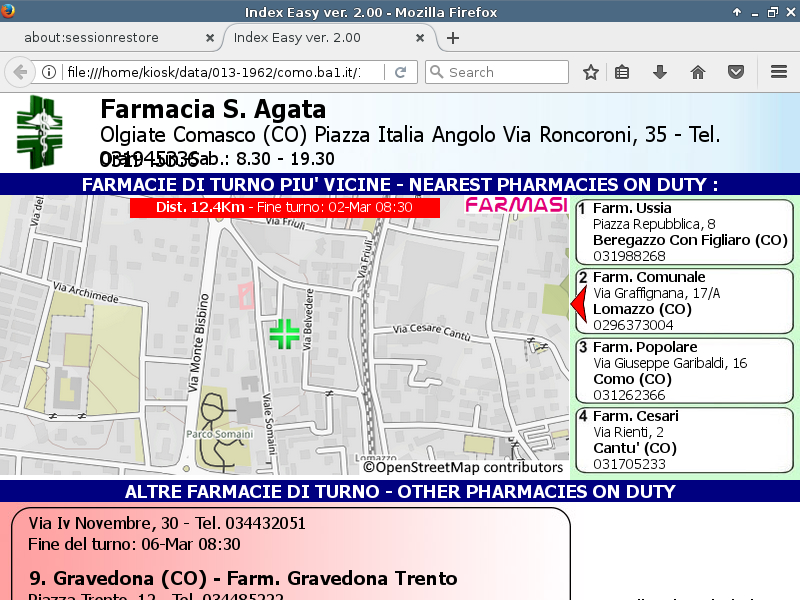
Task: Click the site information icon in address bar
Action: pos(48,72)
